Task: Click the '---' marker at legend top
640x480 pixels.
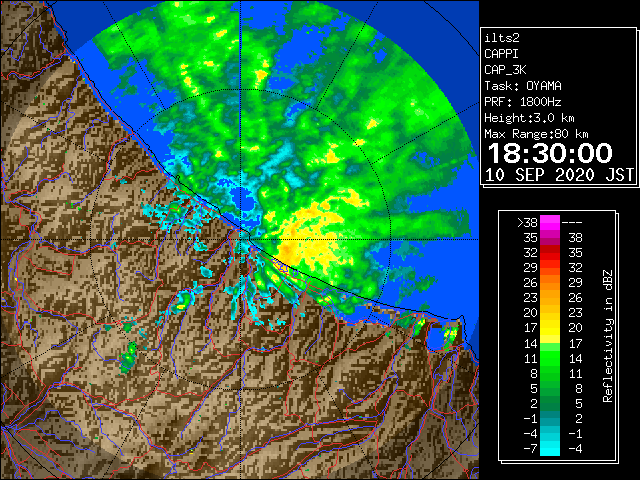Action: [x=571, y=222]
